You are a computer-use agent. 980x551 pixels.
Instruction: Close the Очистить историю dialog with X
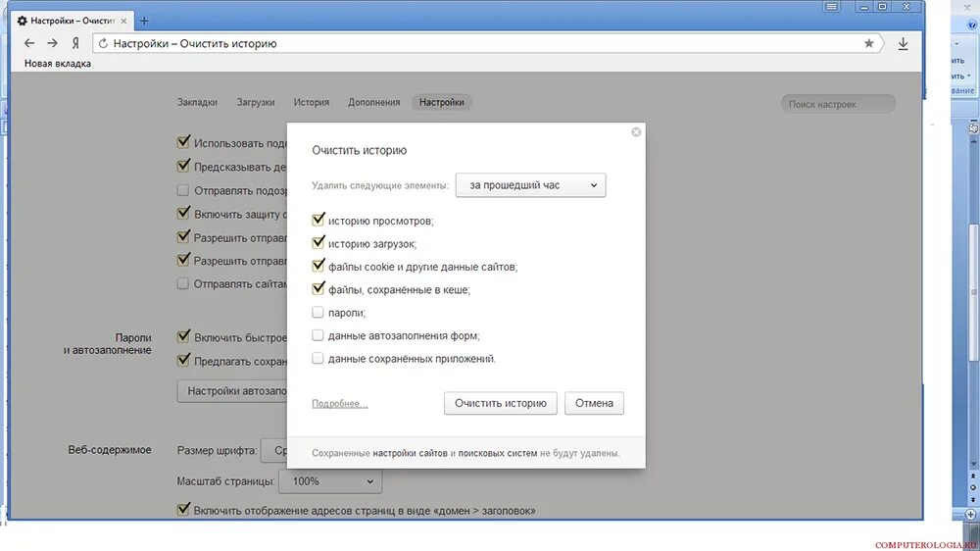point(636,132)
